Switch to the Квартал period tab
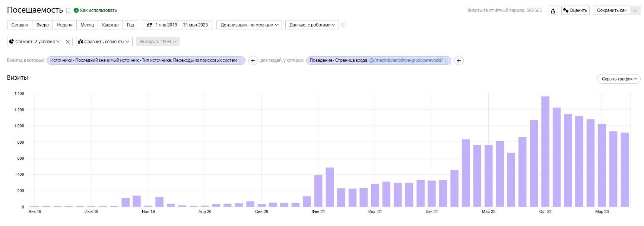644x226 pixels. [x=110, y=25]
